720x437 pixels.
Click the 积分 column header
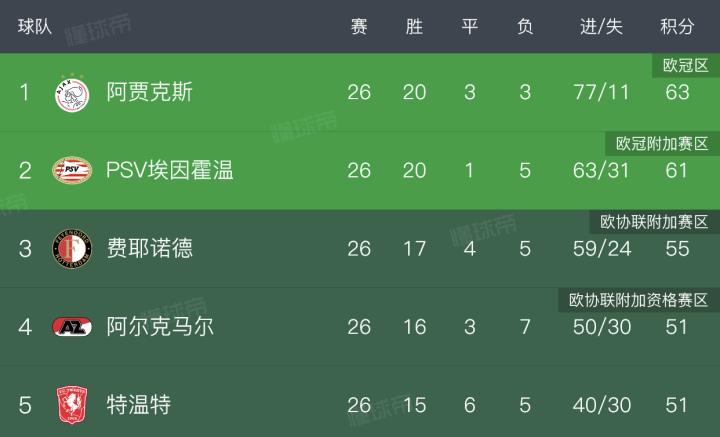pos(677,27)
